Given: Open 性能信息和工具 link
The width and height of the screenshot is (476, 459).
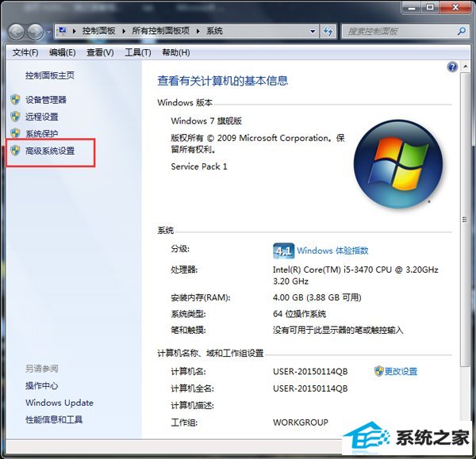Looking at the screenshot, I should 54,420.
